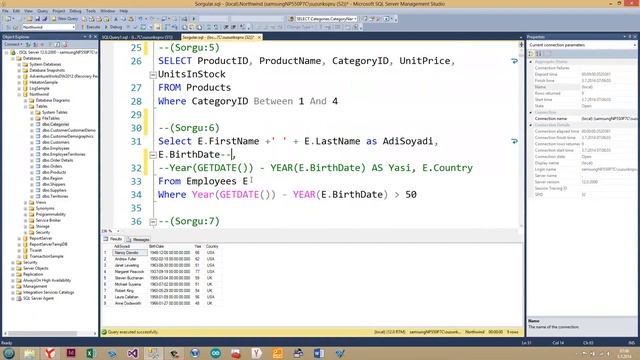Image resolution: width=640 pixels, height=360 pixels.
Task: Click the Windows Start button
Action: click(9, 353)
